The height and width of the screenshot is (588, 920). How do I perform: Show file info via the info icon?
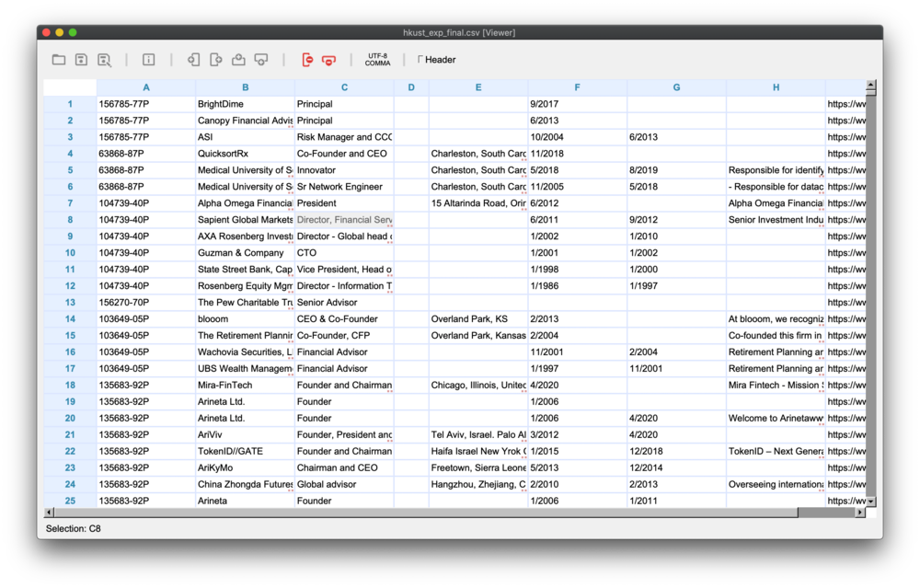[x=148, y=59]
